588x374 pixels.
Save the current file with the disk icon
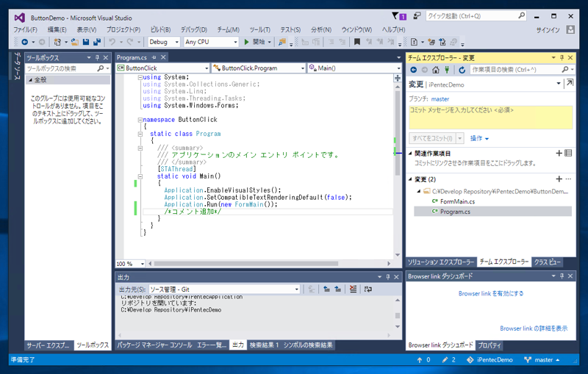[x=86, y=42]
